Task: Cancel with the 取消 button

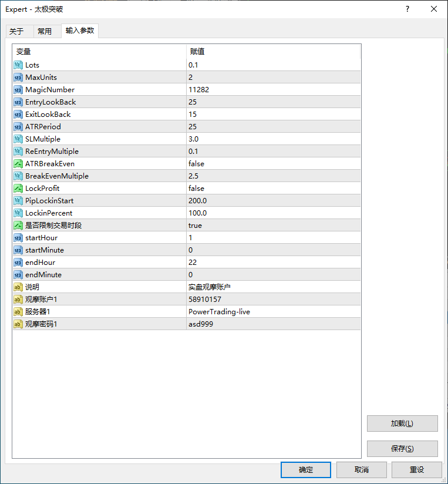Action: point(361,470)
